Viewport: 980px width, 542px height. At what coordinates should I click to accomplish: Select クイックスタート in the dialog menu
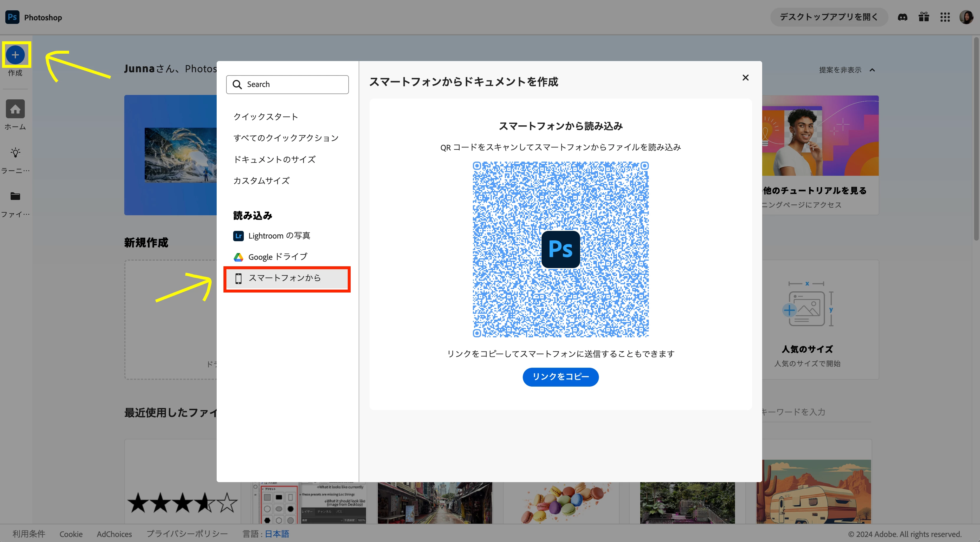coord(266,117)
